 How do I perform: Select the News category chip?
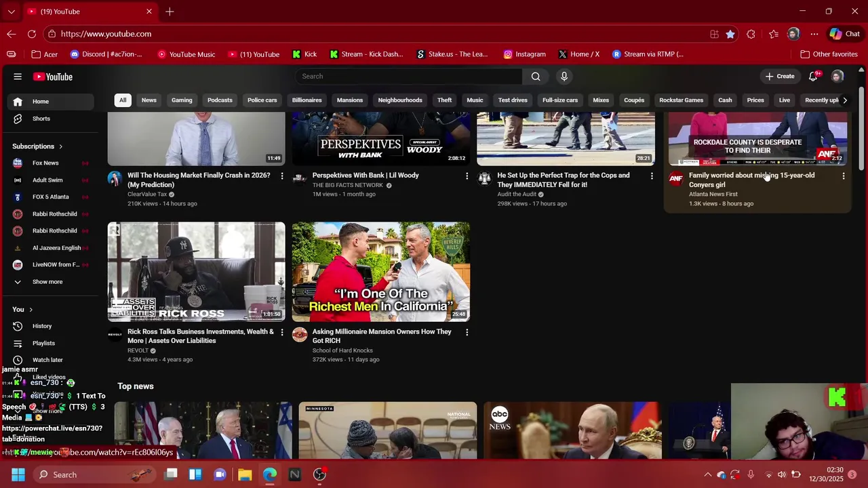tap(149, 100)
